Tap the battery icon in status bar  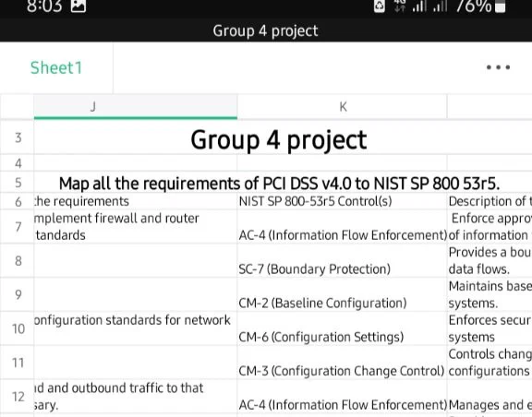[500, 6]
